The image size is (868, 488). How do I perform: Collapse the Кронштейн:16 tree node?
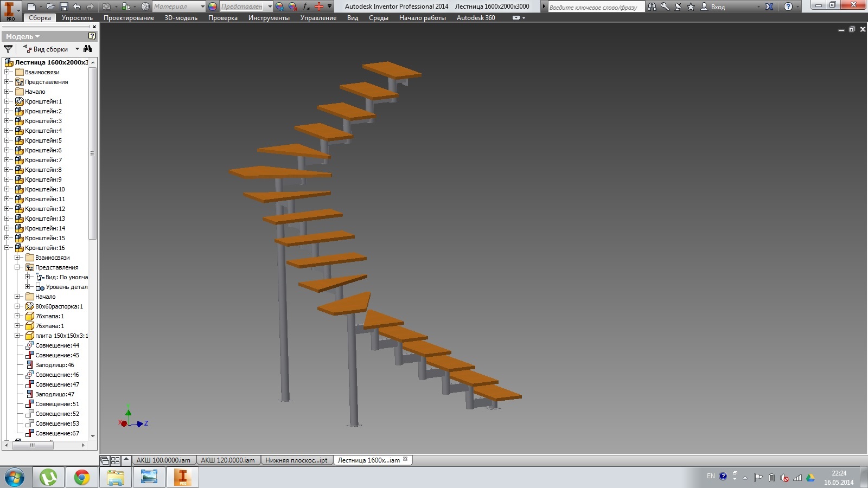pos(7,248)
